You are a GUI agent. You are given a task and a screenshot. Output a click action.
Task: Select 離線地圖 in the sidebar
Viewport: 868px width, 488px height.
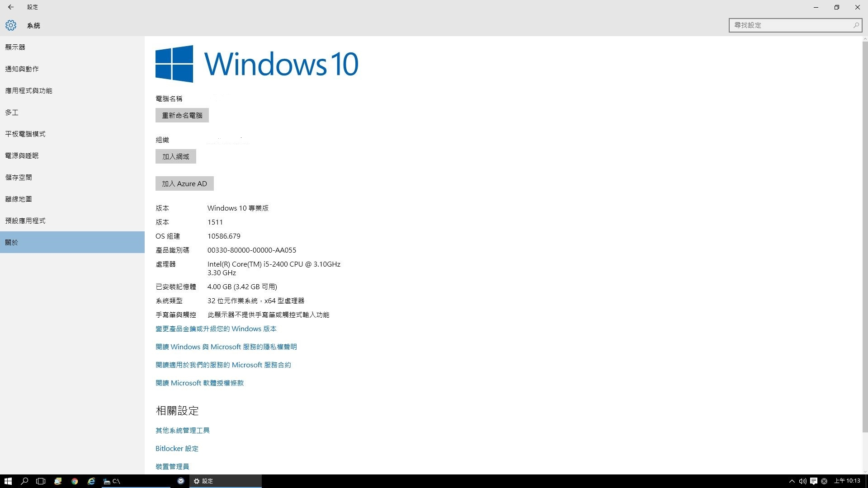coord(72,199)
